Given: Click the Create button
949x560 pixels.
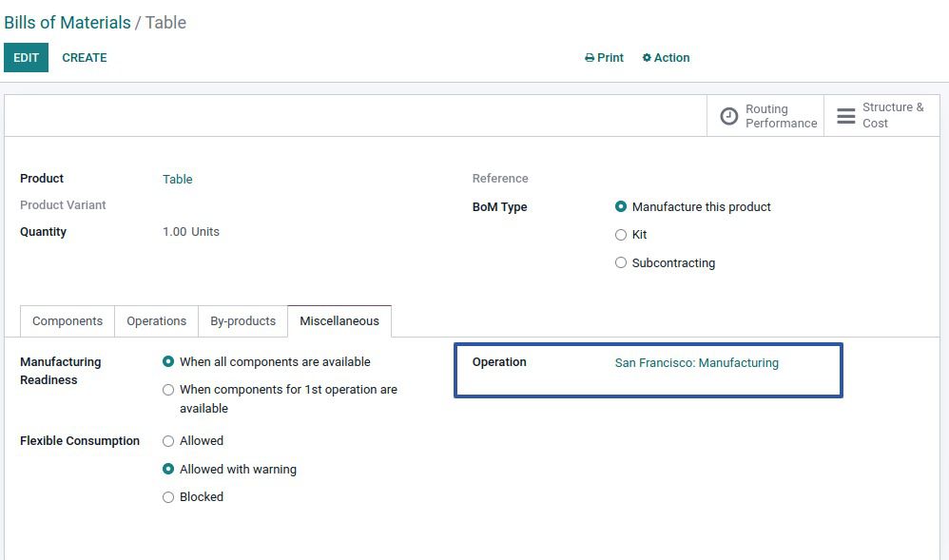Looking at the screenshot, I should pos(85,58).
